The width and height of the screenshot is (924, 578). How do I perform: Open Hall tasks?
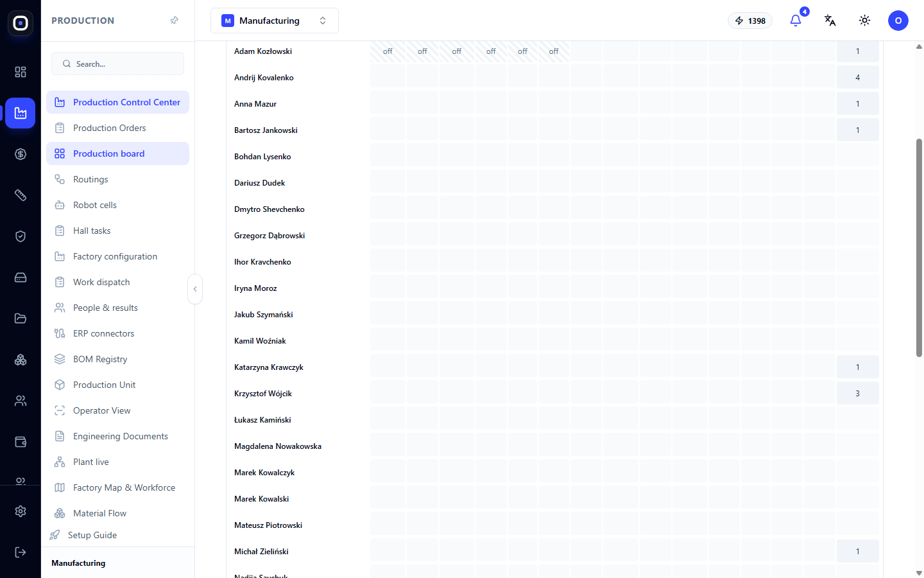pyautogui.click(x=117, y=231)
